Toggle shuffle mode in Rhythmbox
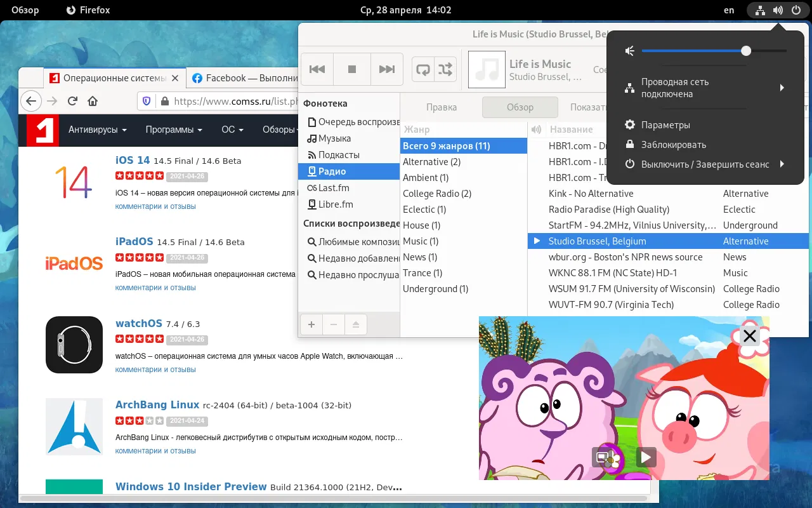The image size is (812, 508). pyautogui.click(x=445, y=69)
